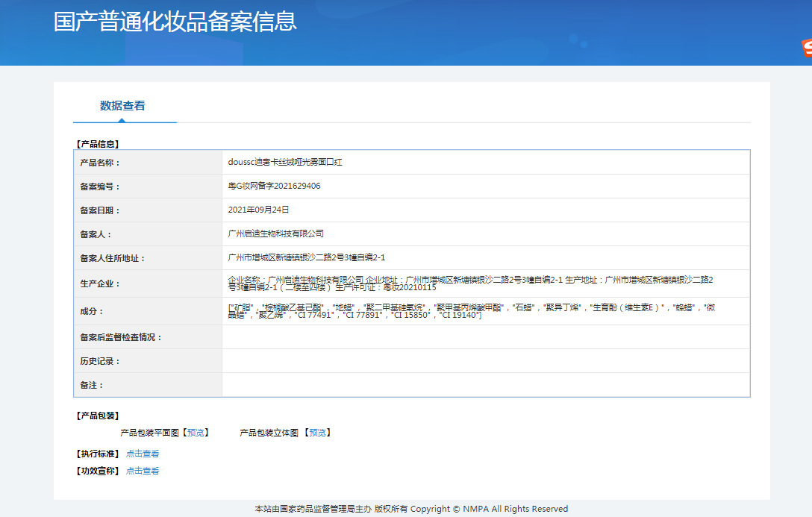812x517 pixels.
Task: Open the 产品包装平面图 预览 link
Action: click(196, 433)
